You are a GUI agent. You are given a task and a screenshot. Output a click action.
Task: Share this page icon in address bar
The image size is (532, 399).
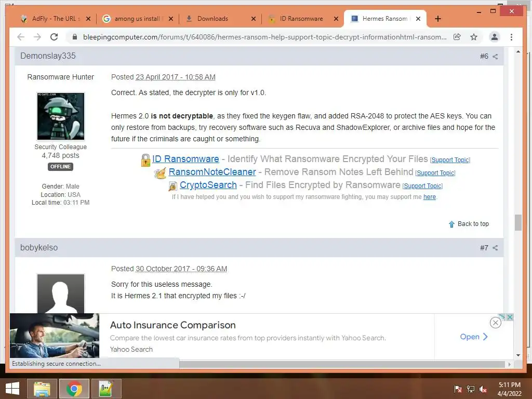pos(457,37)
